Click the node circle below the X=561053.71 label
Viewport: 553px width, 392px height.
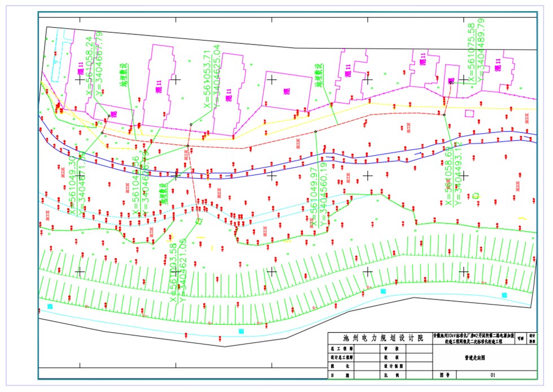[192, 124]
